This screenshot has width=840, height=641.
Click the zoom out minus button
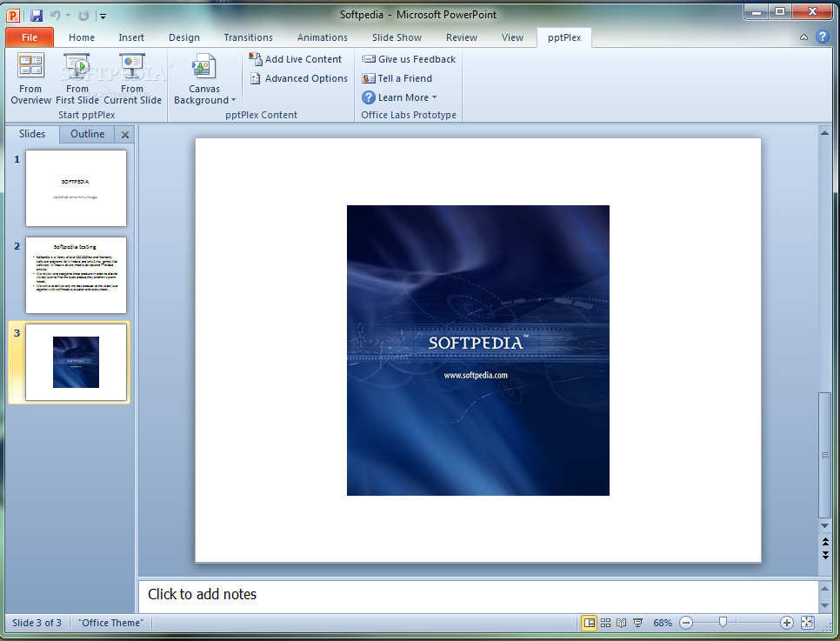tap(686, 623)
